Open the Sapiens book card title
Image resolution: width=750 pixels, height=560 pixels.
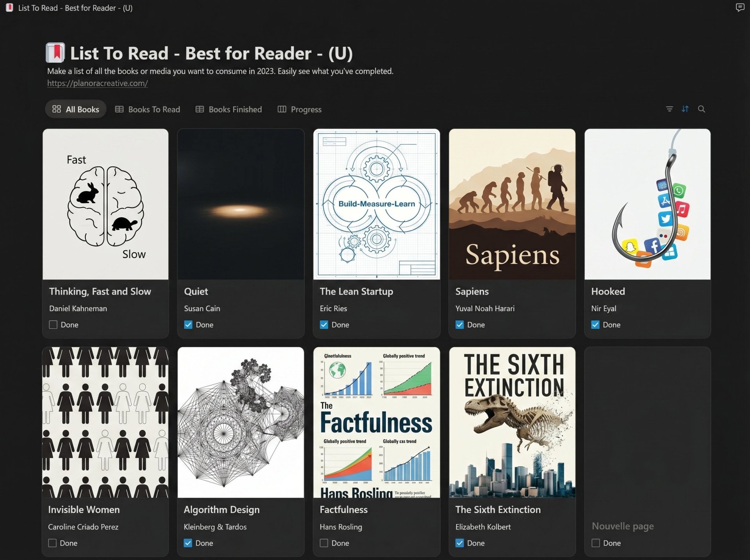click(x=472, y=291)
